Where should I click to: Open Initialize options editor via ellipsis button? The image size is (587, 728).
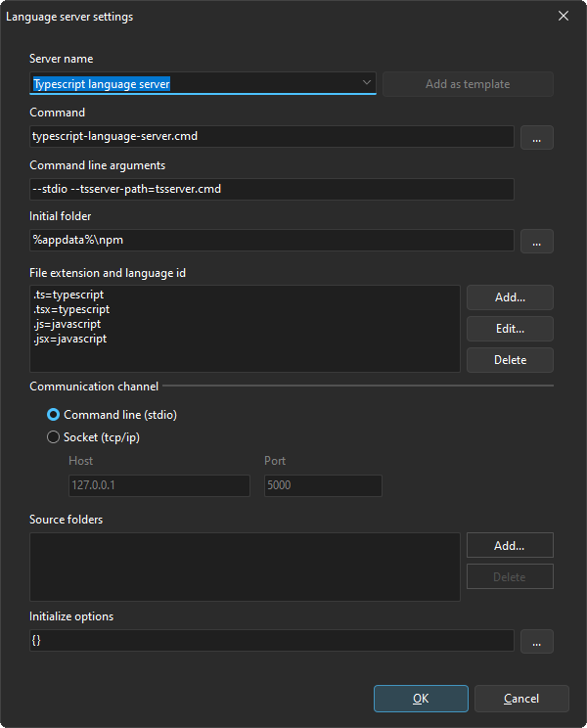click(536, 642)
